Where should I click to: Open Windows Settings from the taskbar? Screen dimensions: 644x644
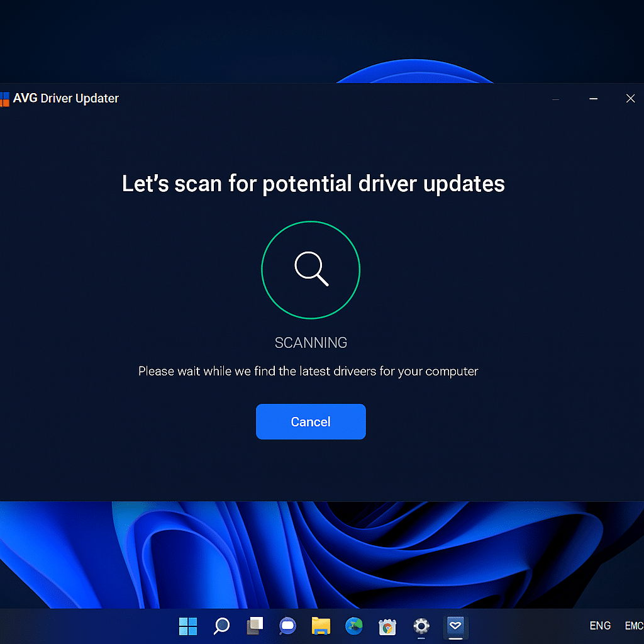pyautogui.click(x=421, y=626)
